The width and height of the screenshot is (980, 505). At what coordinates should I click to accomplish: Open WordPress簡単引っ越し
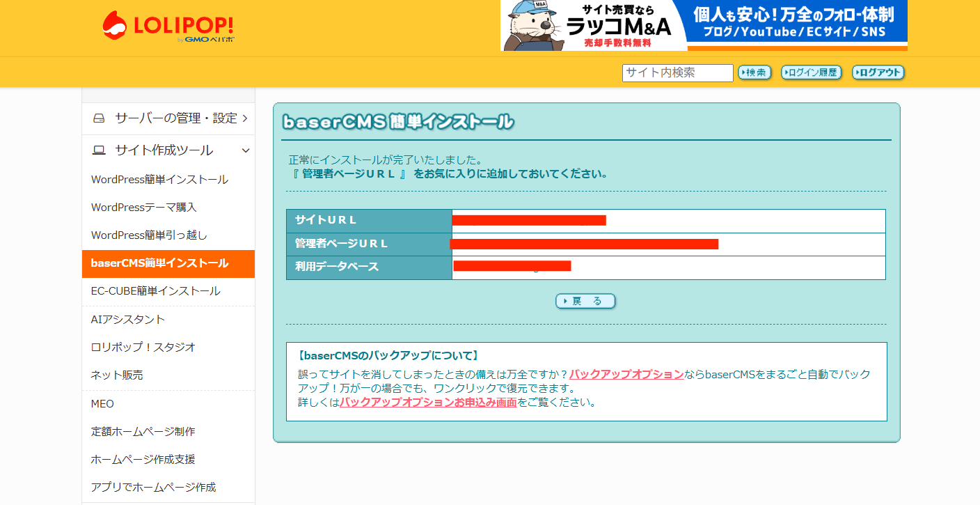click(x=148, y=235)
